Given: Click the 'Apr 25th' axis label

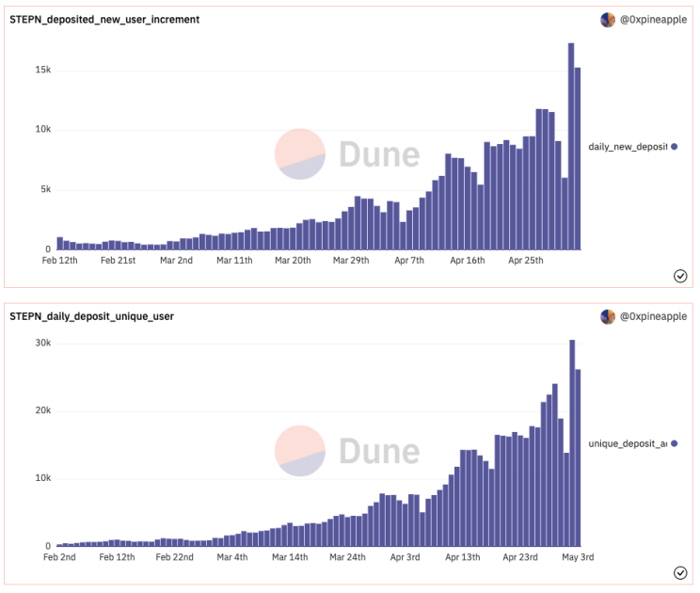Looking at the screenshot, I should tap(526, 261).
